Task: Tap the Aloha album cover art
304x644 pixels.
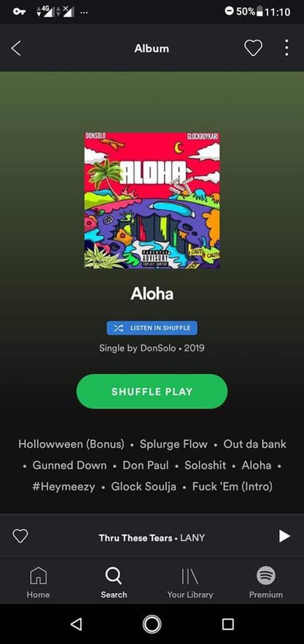Action: (x=152, y=201)
